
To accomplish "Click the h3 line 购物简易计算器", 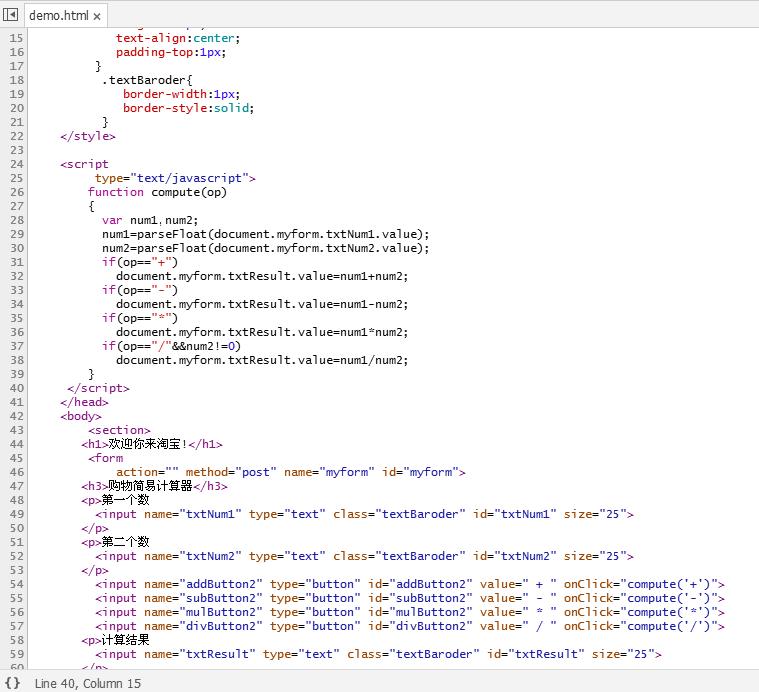I will click(x=154, y=486).
